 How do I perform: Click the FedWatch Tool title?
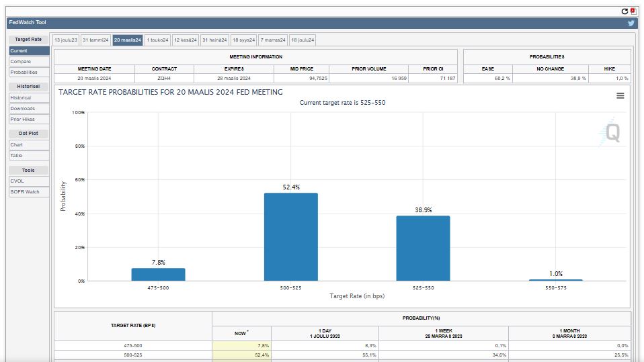pyautogui.click(x=28, y=22)
